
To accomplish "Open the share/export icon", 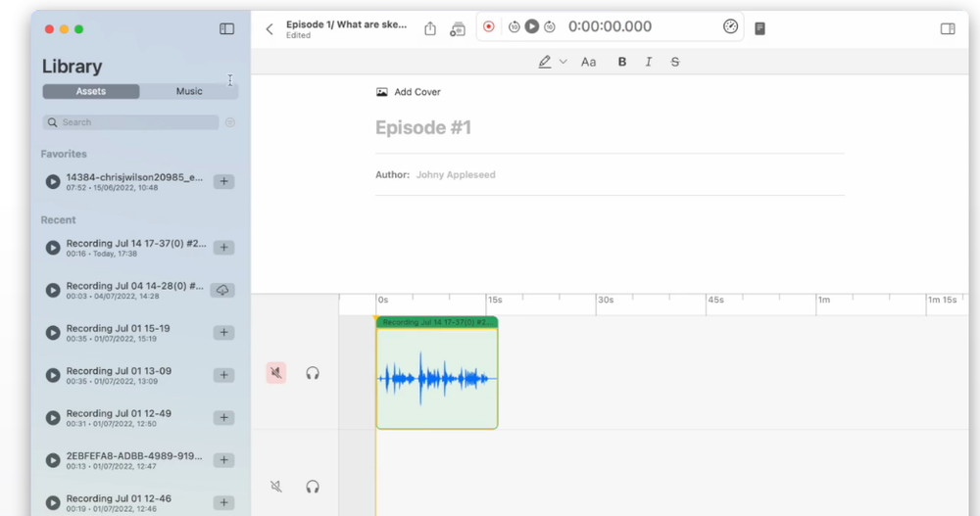I will 430,28.
